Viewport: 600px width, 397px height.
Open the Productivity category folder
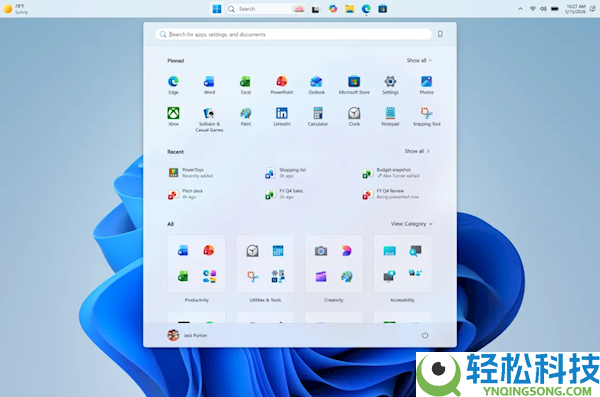click(197, 264)
